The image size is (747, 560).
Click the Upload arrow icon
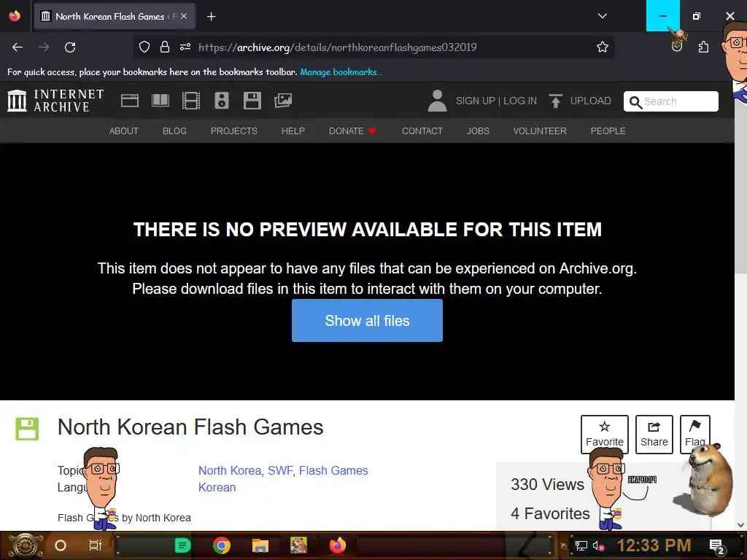(x=555, y=101)
